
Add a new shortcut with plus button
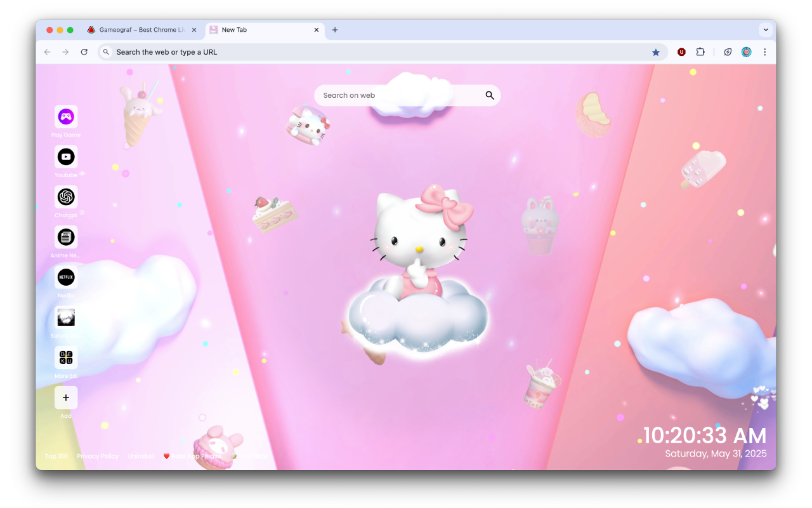click(66, 398)
